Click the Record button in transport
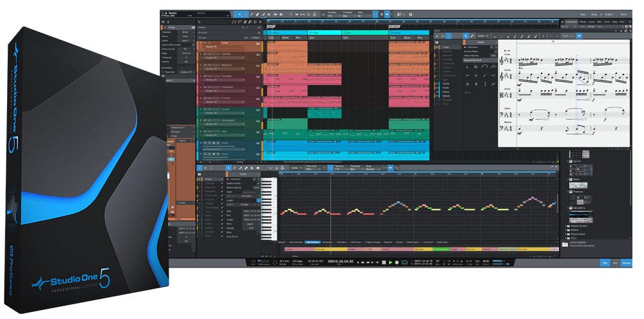The width and height of the screenshot is (644, 319). pyautogui.click(x=397, y=262)
